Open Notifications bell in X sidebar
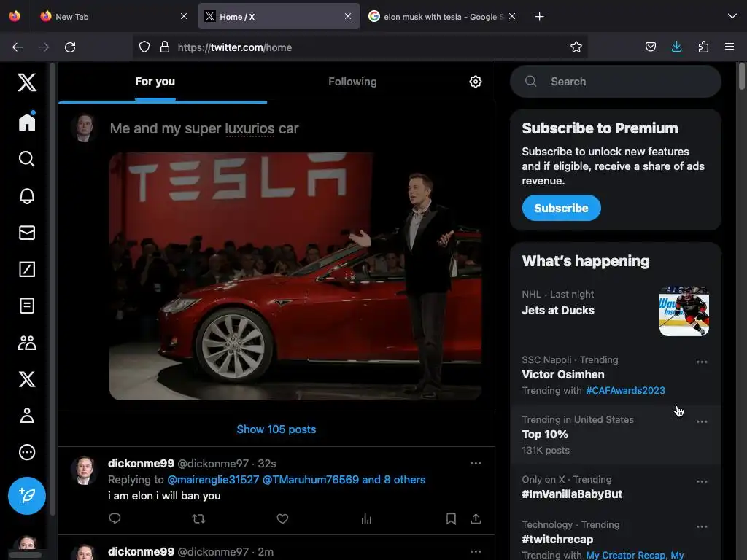Viewport: 747px width, 560px height. pyautogui.click(x=27, y=196)
